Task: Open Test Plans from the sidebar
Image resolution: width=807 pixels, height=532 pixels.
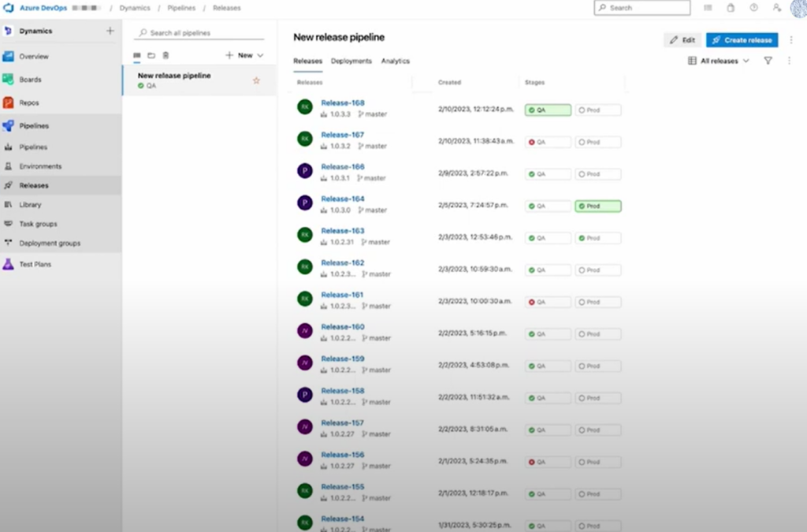Action: pos(35,265)
